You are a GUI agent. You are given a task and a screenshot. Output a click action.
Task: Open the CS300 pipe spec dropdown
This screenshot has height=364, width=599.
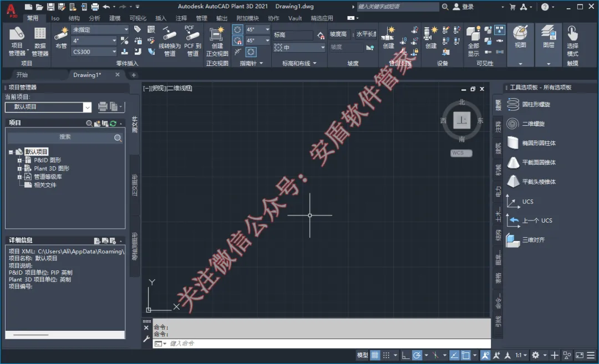click(94, 52)
